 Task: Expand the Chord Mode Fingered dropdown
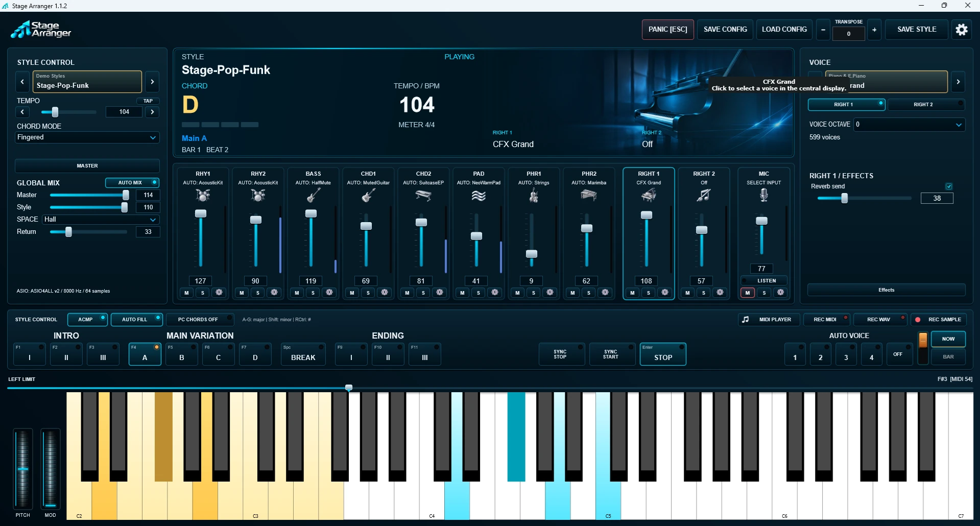click(87, 137)
